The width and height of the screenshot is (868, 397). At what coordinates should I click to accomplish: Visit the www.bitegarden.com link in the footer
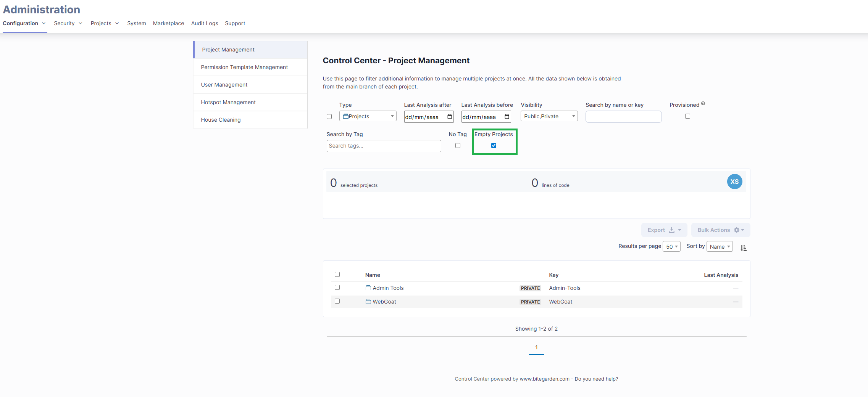click(x=544, y=379)
